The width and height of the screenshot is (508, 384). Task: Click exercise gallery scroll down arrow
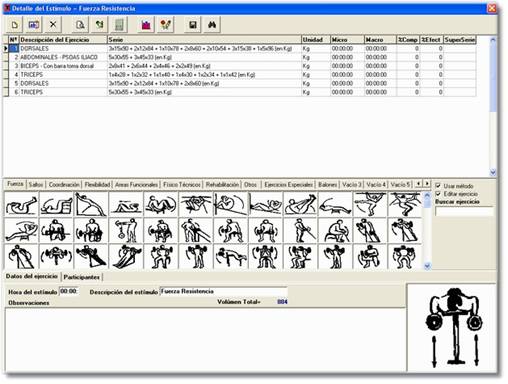click(x=427, y=266)
